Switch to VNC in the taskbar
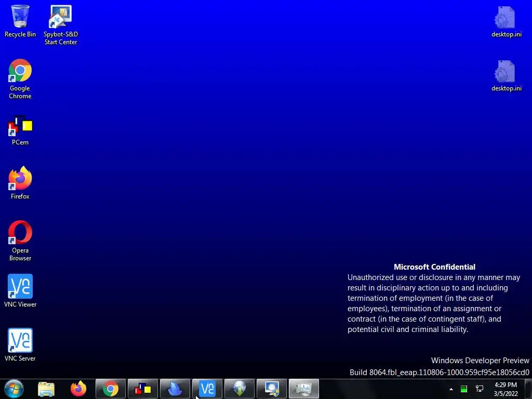 [207, 389]
